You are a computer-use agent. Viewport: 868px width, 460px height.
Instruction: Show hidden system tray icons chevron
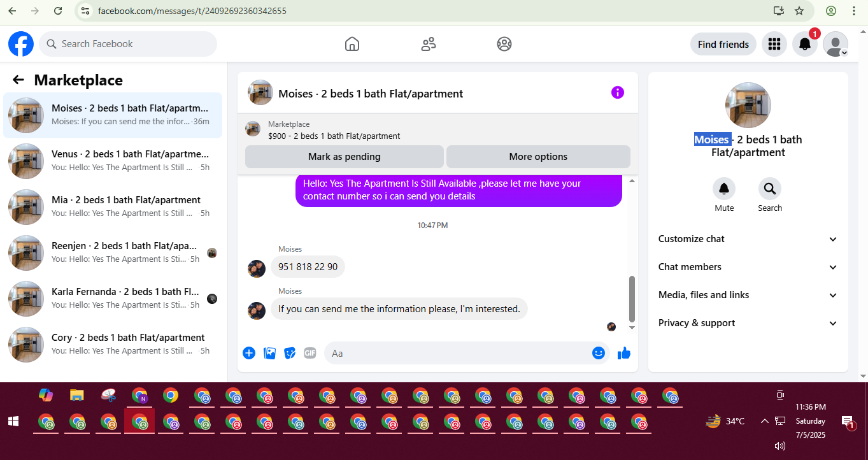click(764, 421)
